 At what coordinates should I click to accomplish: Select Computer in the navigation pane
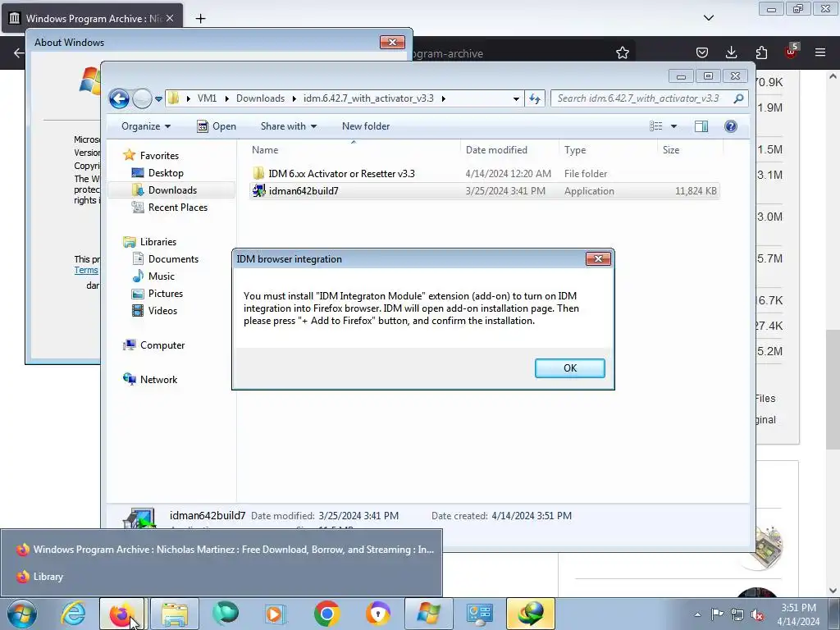coord(162,345)
